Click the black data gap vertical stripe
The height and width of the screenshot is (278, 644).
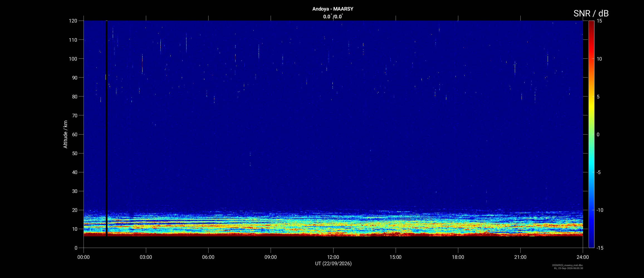106,128
